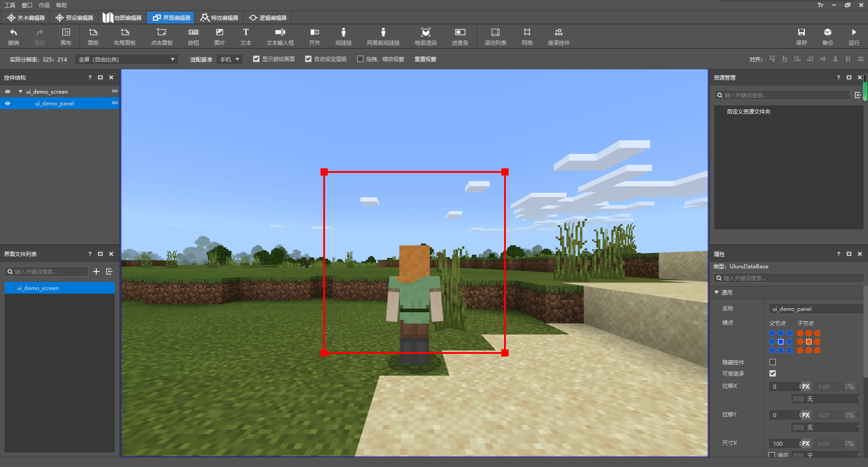Click search box in 资源管理 panel
The width and height of the screenshot is (868, 467).
point(782,95)
